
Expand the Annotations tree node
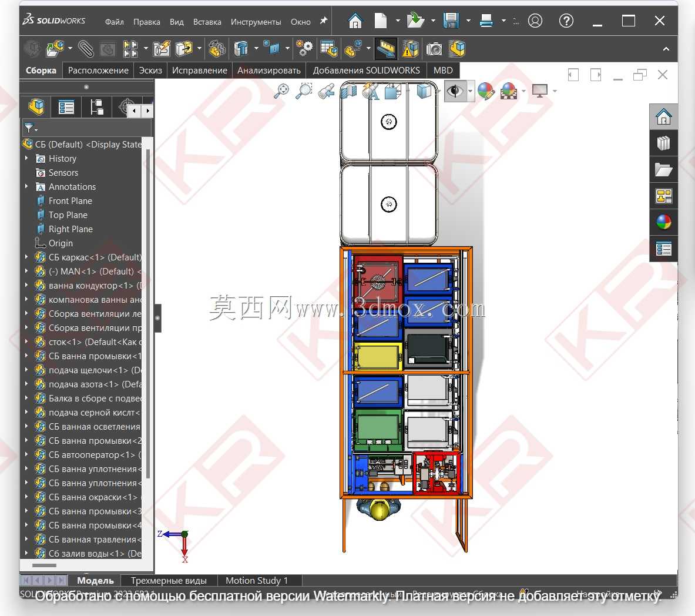(26, 186)
